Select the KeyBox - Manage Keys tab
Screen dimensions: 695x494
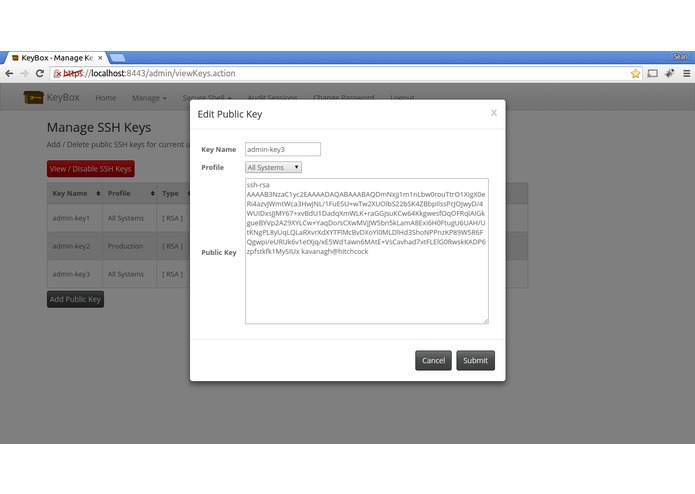pyautogui.click(x=57, y=58)
